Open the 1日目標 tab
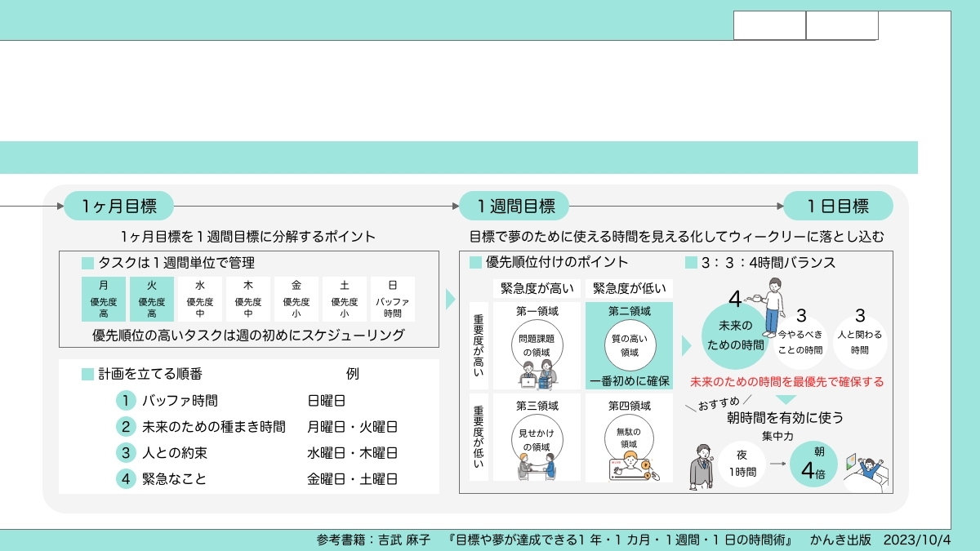 tap(839, 206)
